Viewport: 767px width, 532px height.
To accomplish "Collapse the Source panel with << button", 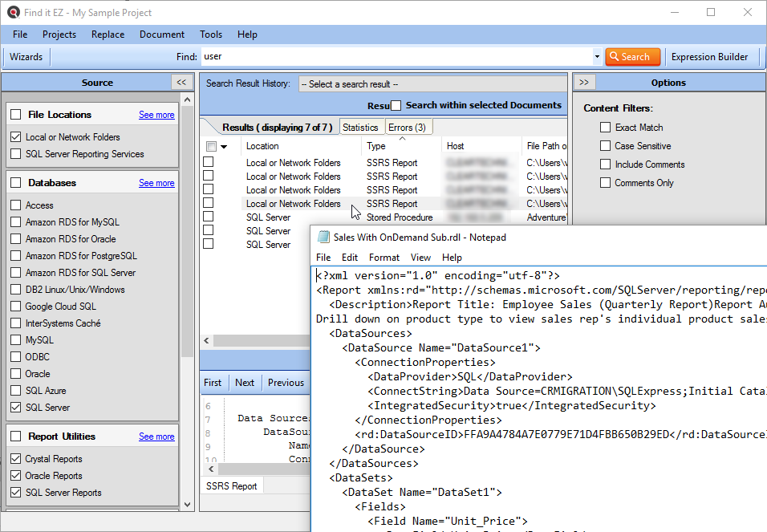I will point(181,82).
